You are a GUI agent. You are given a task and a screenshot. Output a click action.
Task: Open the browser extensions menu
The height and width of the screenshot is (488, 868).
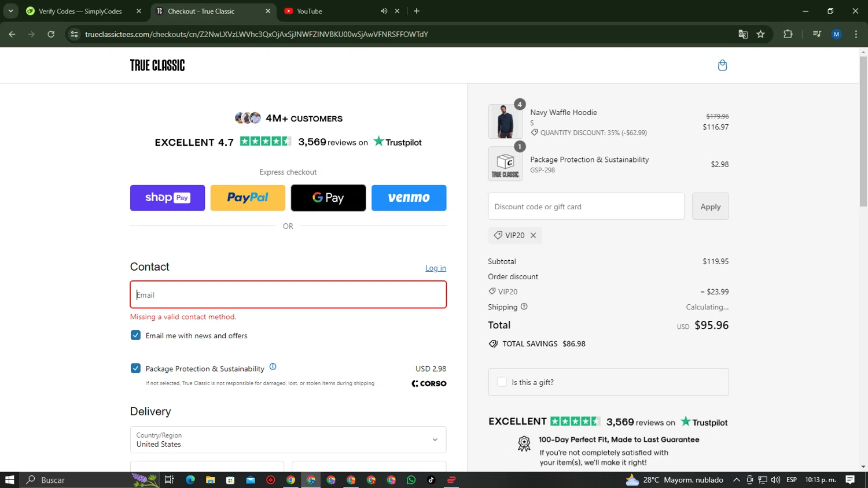click(788, 34)
